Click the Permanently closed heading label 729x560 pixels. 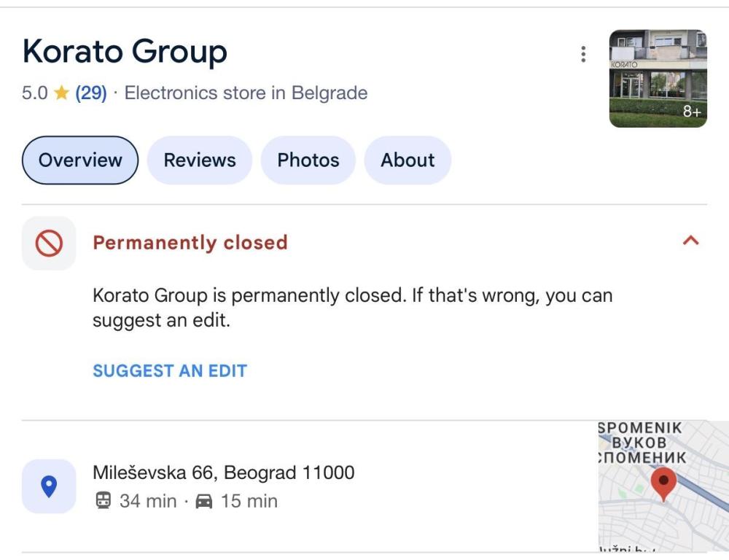[x=190, y=243]
